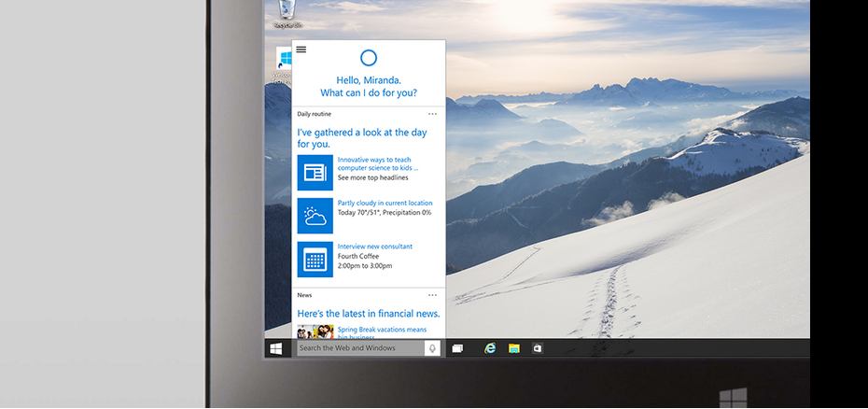Click the 'Search the Web and Windows' field
Viewport: 868px width, 409px height.
pyautogui.click(x=359, y=348)
